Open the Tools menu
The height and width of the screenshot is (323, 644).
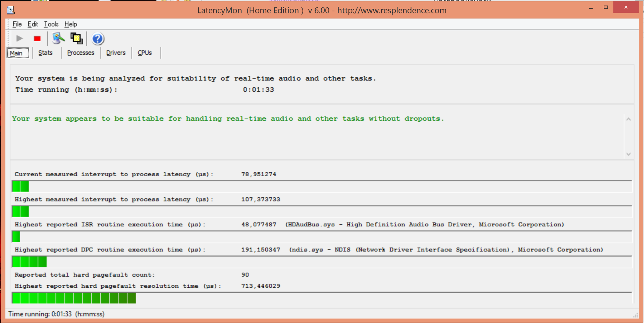click(51, 24)
